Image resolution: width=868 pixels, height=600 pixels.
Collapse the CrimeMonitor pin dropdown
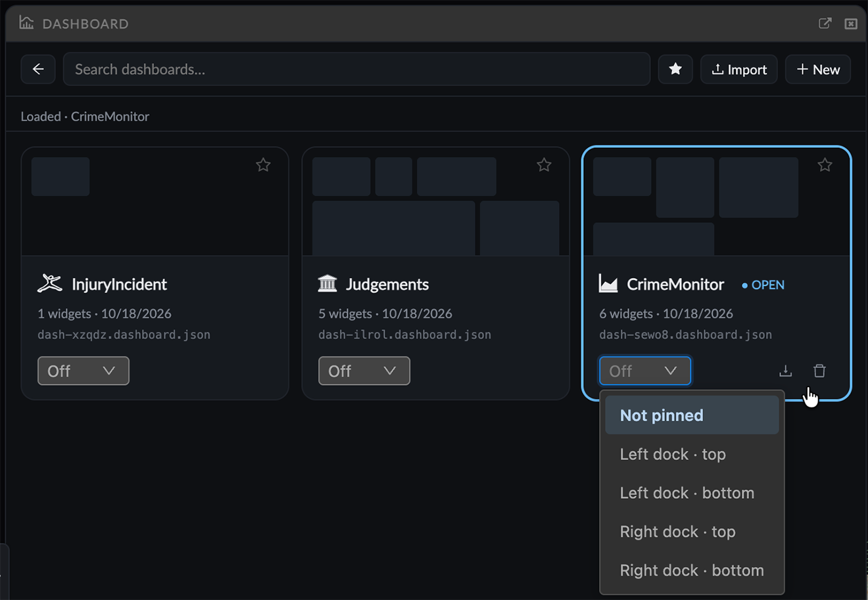coord(645,371)
